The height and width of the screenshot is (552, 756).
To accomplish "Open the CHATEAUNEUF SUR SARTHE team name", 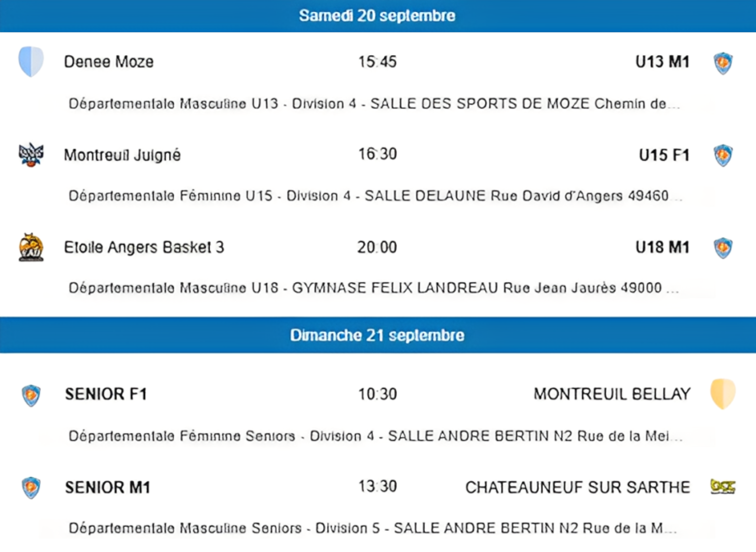I will click(x=577, y=487).
